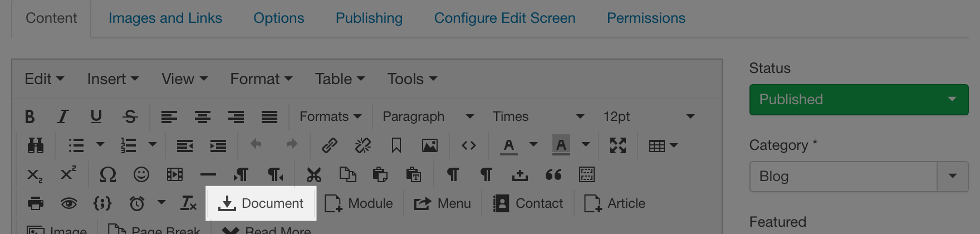Insert an emoticon
Image resolution: width=980 pixels, height=234 pixels.
(141, 175)
